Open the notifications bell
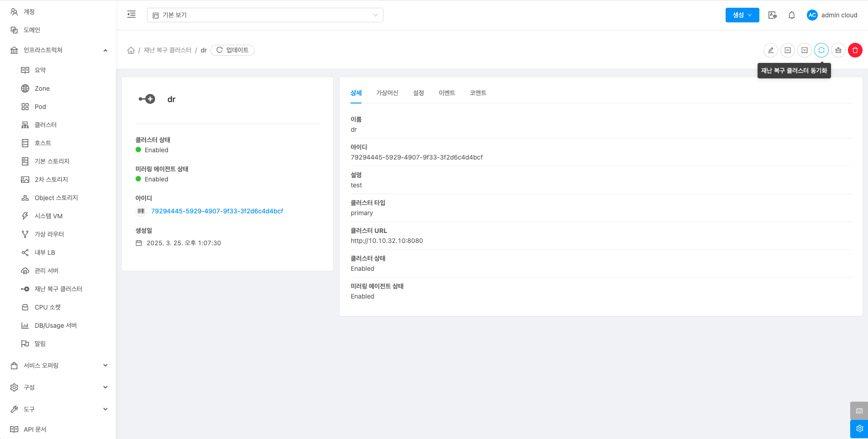 791,15
